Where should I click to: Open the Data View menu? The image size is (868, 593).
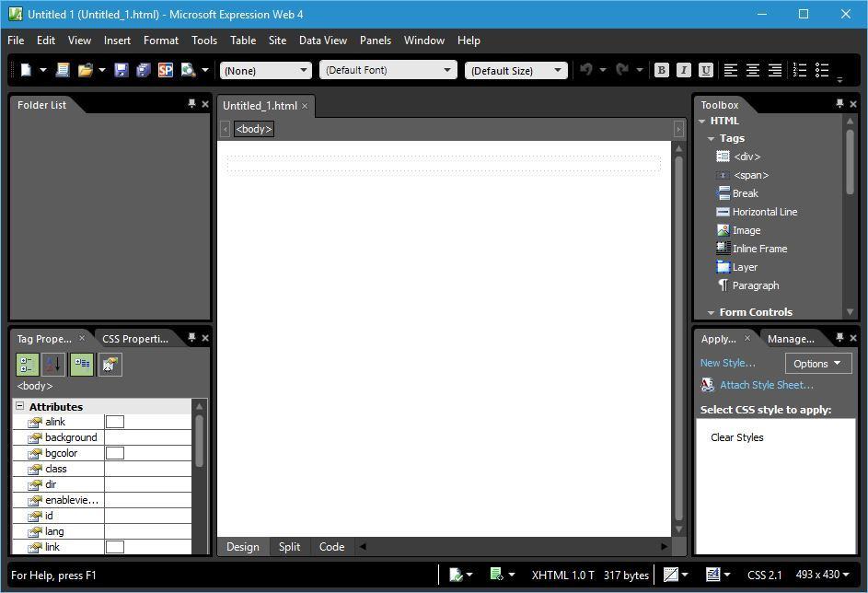323,41
